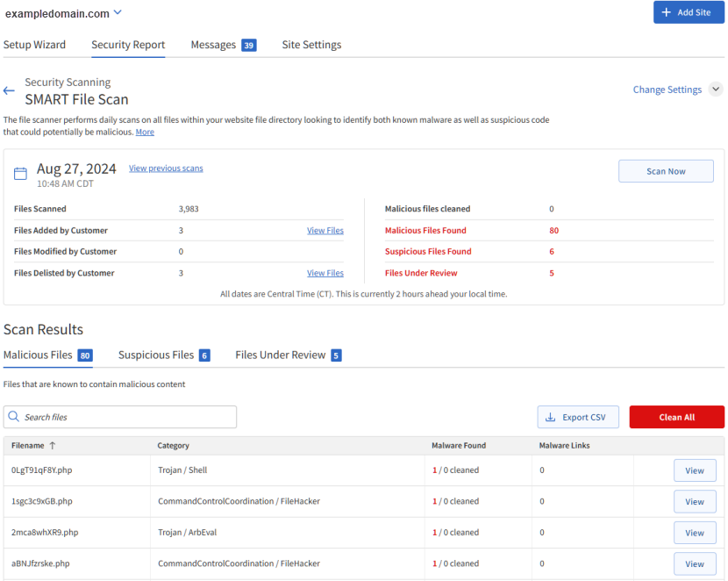Open the View previous scans link
Screen dimensions: 728x581
tap(166, 169)
